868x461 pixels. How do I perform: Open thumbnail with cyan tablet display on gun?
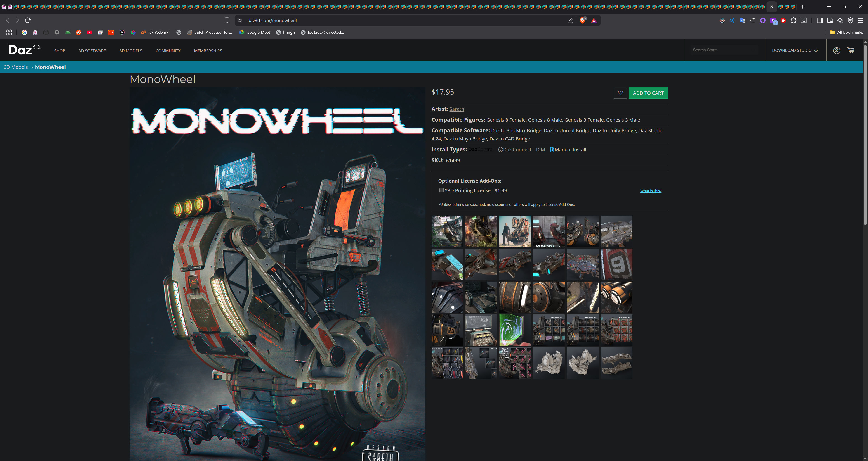[447, 264]
